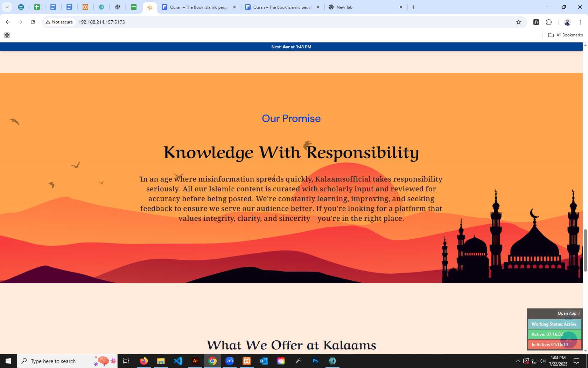Open Visual Studio Code from the taskbar
Viewport: 588px width, 368px height.
coord(178,361)
